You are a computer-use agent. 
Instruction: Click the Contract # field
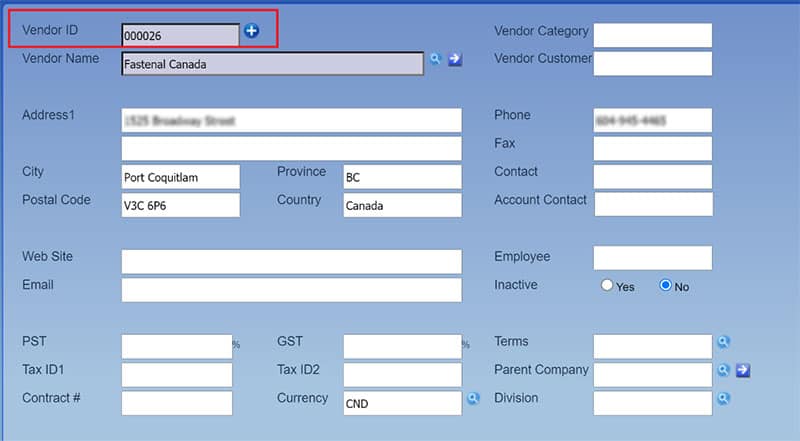[x=176, y=403]
